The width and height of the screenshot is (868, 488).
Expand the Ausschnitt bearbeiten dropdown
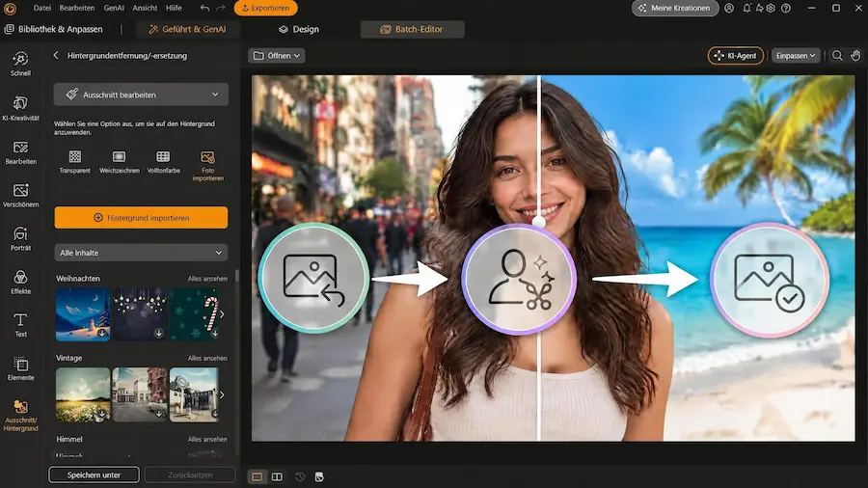pyautogui.click(x=141, y=95)
